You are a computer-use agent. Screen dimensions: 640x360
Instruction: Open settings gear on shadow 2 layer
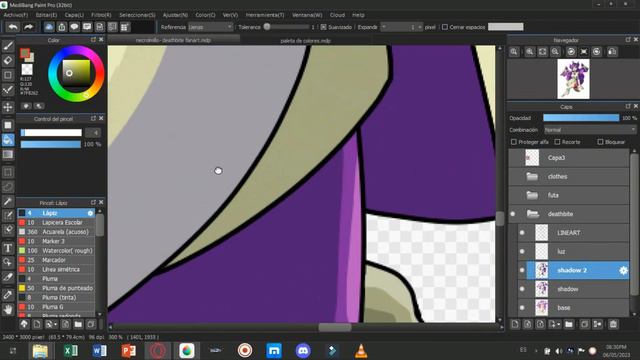pyautogui.click(x=623, y=270)
